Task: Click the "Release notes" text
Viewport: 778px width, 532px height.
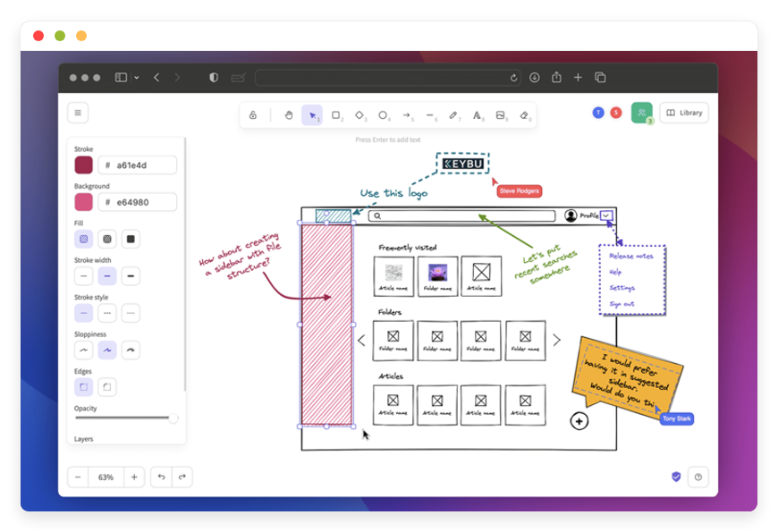Action: (x=630, y=256)
